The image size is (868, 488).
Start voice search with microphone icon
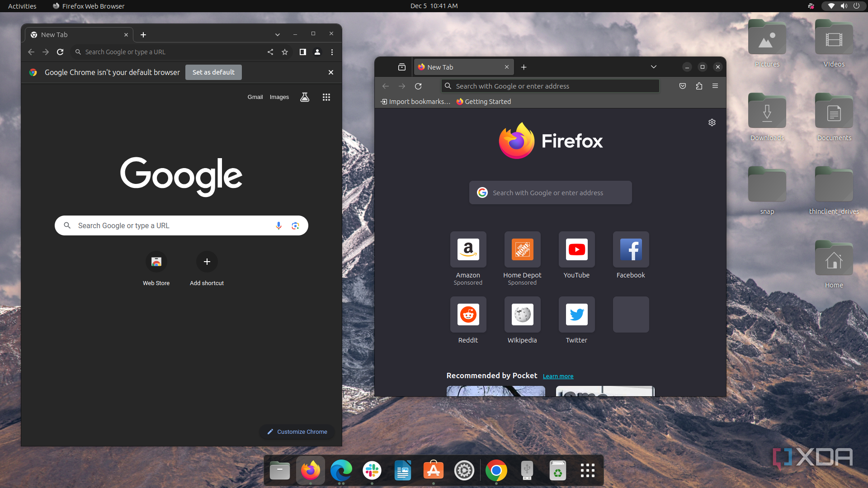pos(278,225)
